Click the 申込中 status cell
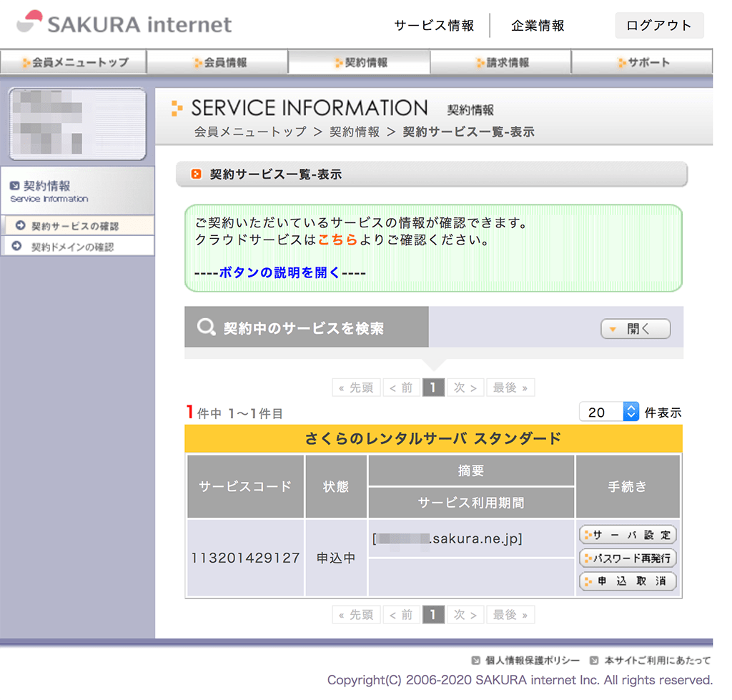The image size is (732, 700). coord(336,558)
